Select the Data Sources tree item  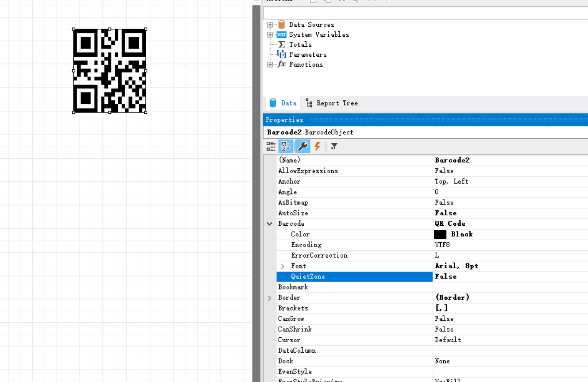(x=311, y=25)
